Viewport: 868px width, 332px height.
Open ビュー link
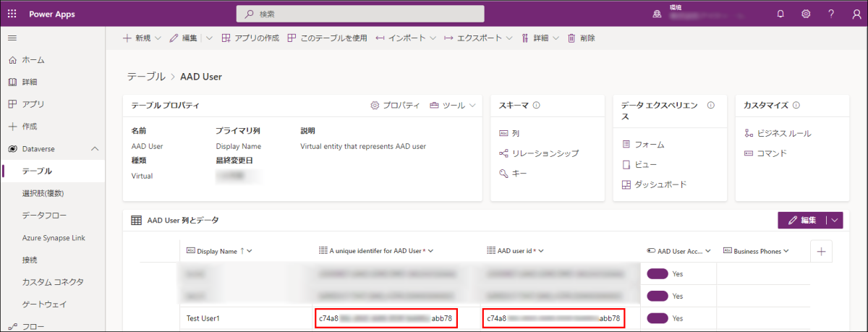click(x=639, y=164)
